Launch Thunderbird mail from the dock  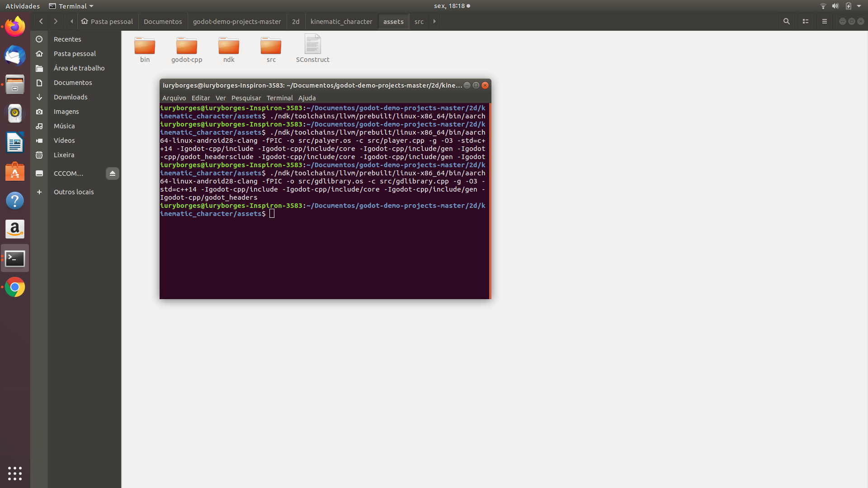click(15, 56)
